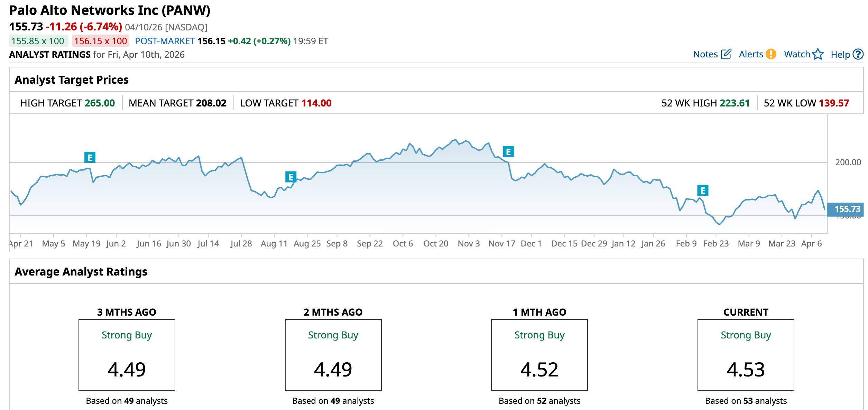The image size is (868, 410).
Task: Open the Notes link
Action: point(705,54)
